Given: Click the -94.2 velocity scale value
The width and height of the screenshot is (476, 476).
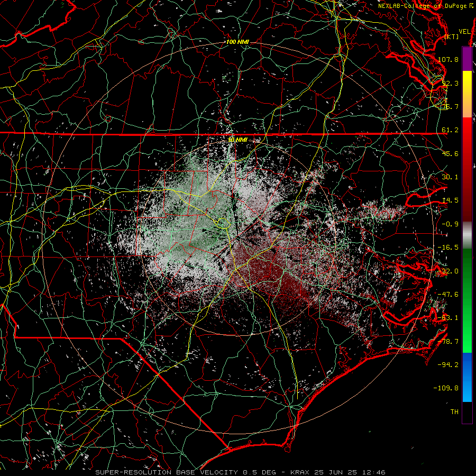Looking at the screenshot, I should coord(448,365).
